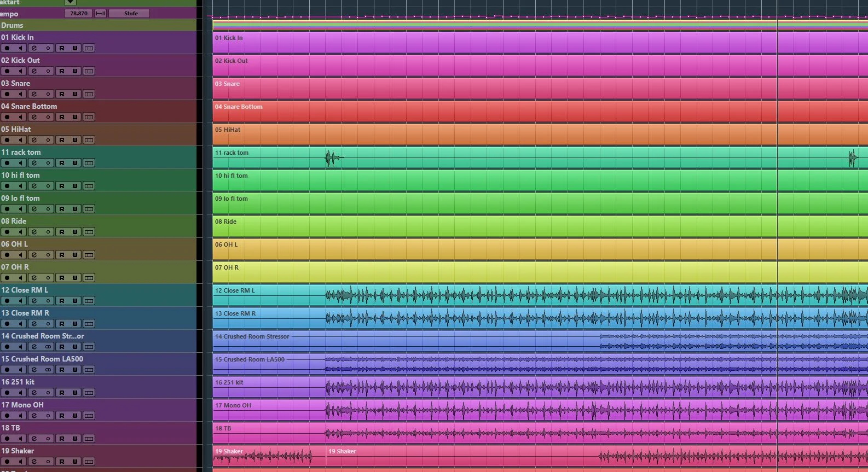Record-enable the 01 Kick In track

tap(8, 48)
